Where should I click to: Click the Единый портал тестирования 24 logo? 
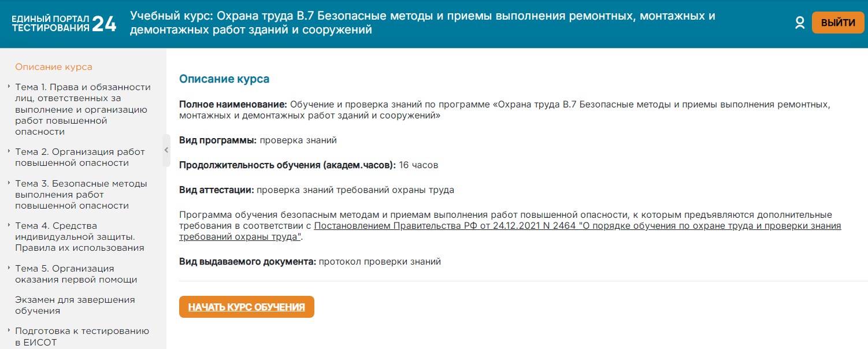64,23
